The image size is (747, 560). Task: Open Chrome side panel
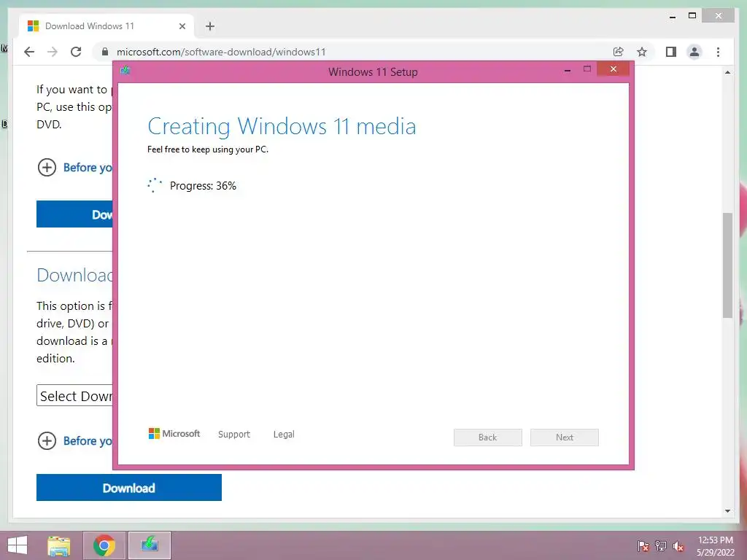point(671,52)
